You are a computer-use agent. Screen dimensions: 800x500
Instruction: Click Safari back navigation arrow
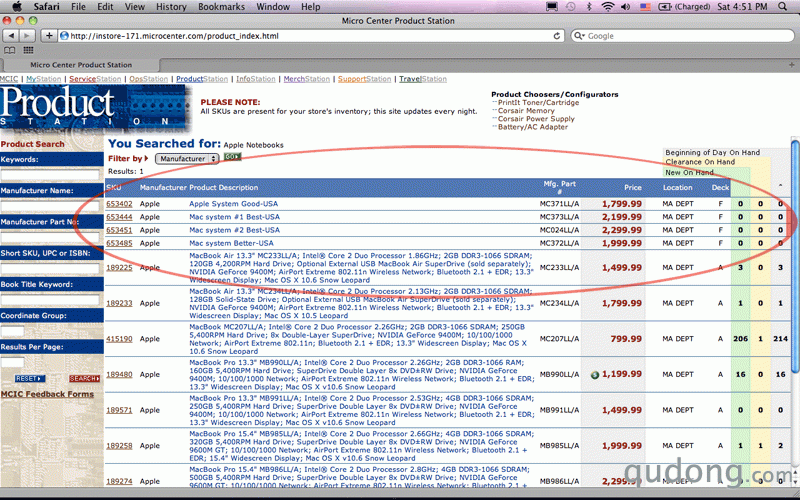[x=11, y=36]
